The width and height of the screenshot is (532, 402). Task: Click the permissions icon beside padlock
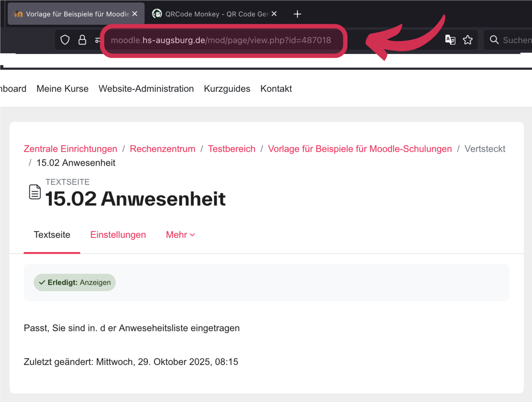click(x=98, y=40)
